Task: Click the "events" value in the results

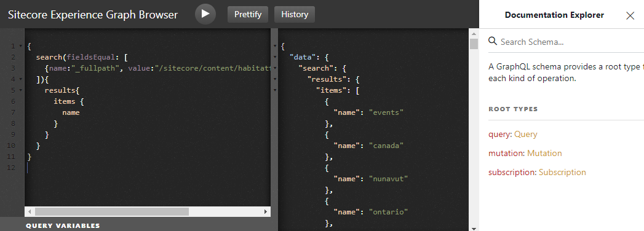Action: [386, 112]
